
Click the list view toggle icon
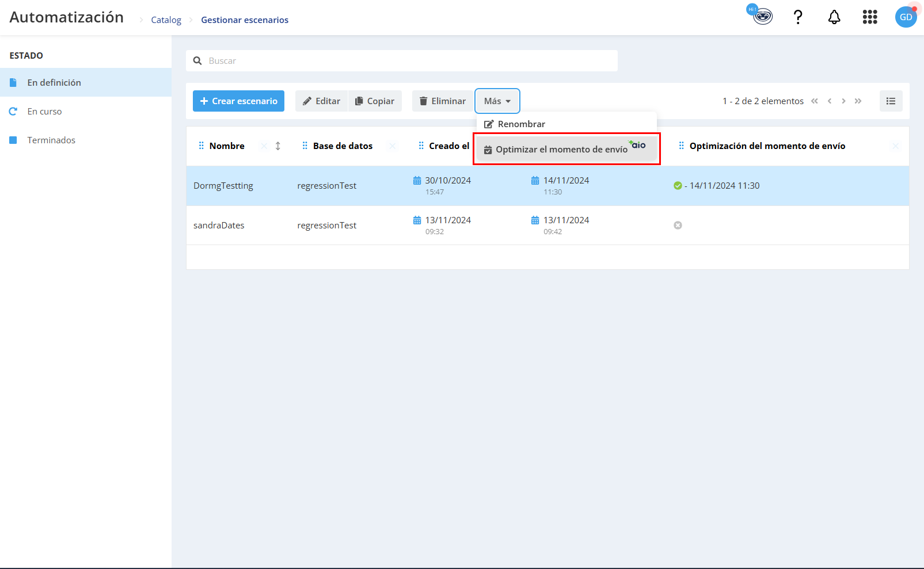(x=891, y=101)
